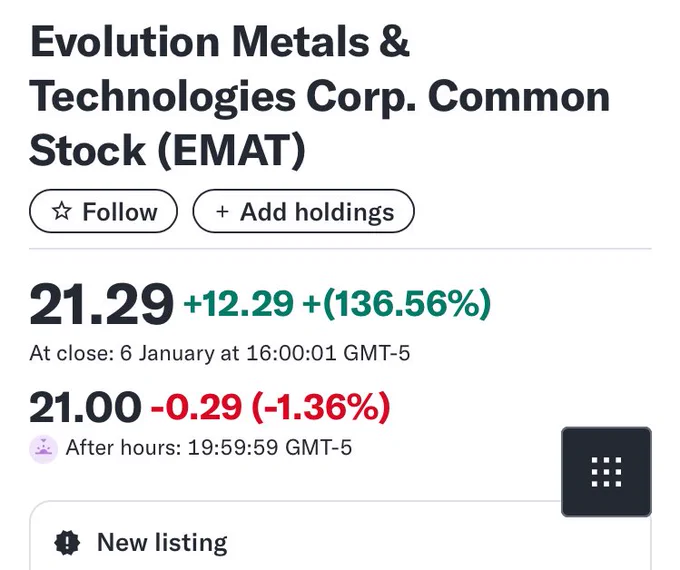Open the New listing info card

pos(340,536)
